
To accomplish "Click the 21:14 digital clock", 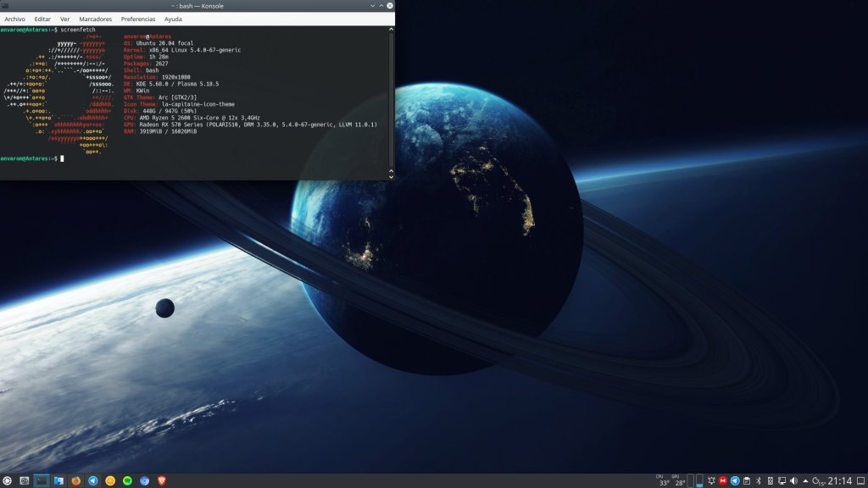I will click(x=840, y=480).
